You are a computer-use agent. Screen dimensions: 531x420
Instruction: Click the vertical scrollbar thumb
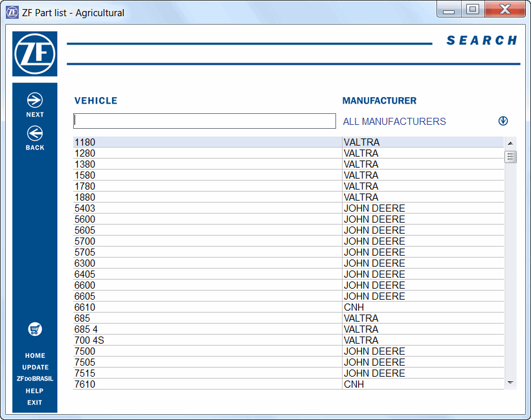(x=510, y=157)
